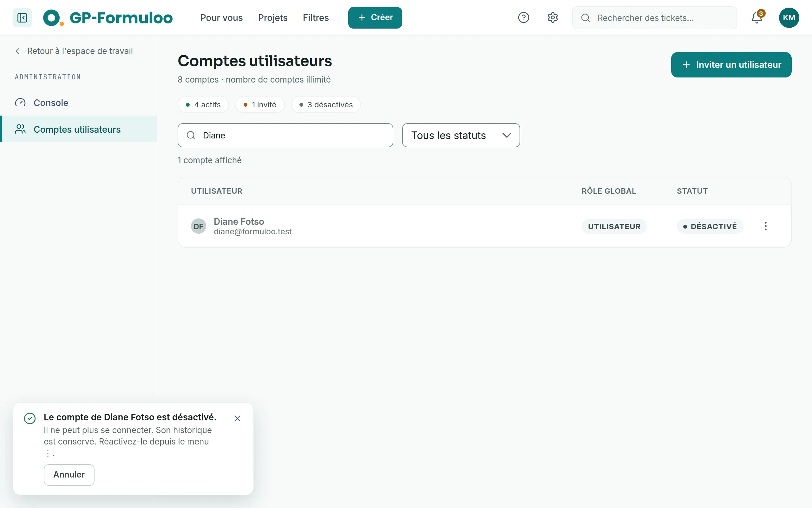
Task: Click Annuler in the toast
Action: tap(69, 474)
